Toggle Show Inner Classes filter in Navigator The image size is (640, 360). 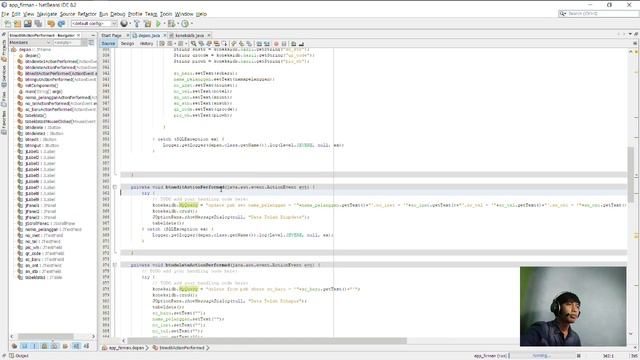(54, 346)
